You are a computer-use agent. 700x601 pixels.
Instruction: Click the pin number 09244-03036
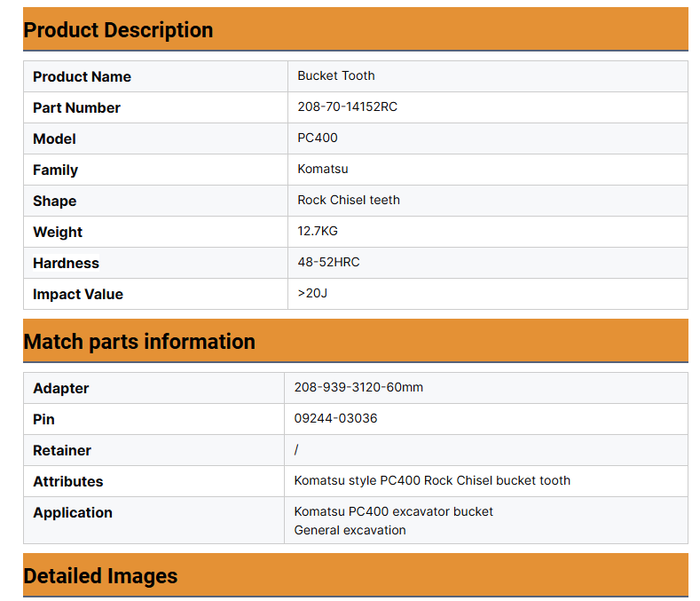click(335, 419)
